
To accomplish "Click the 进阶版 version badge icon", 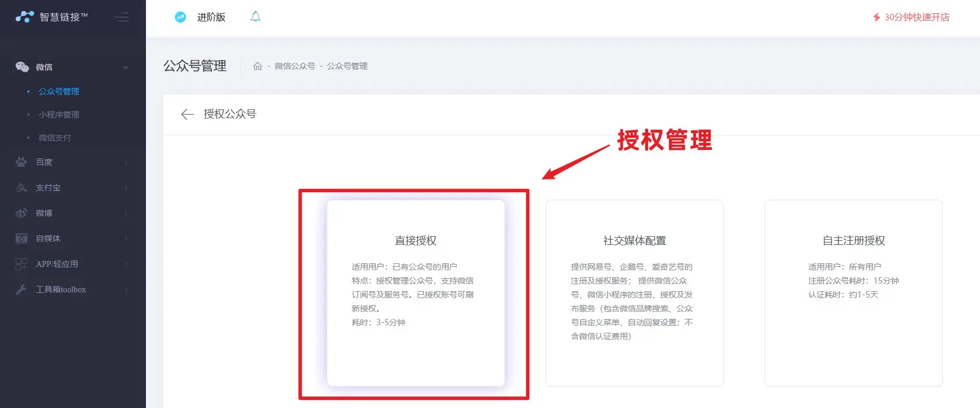I will [181, 17].
